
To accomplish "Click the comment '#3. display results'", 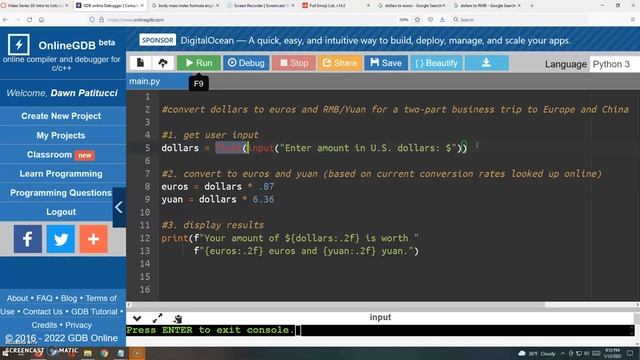I will click(x=213, y=225).
